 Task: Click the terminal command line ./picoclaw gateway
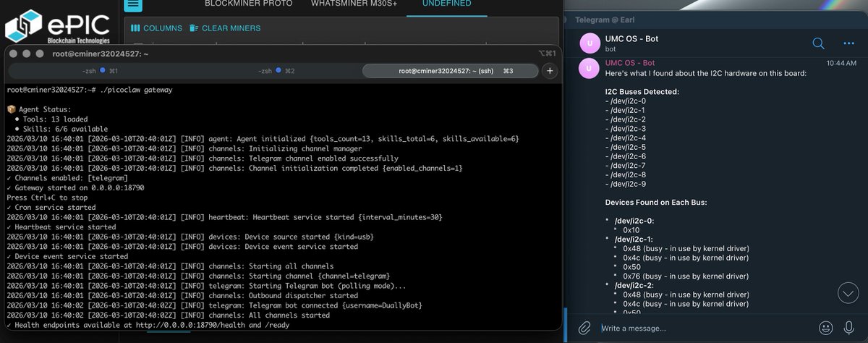132,90
